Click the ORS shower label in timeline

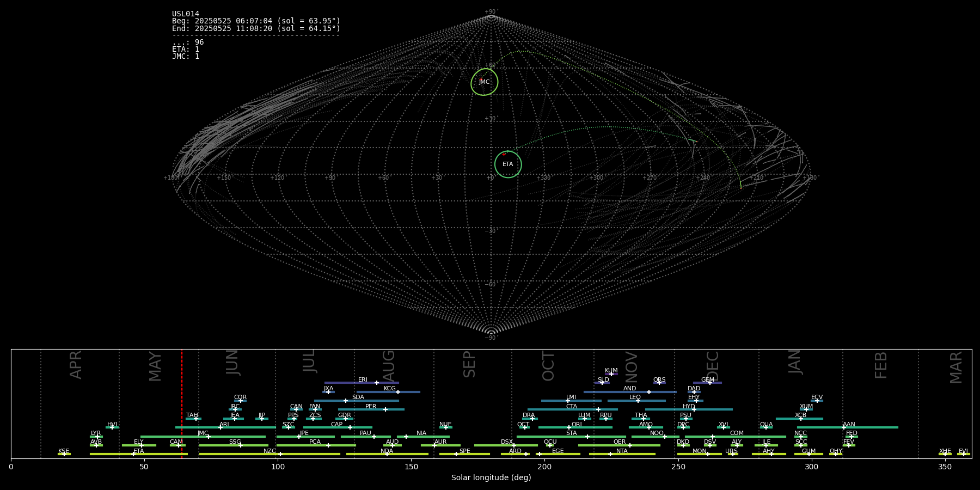click(x=659, y=380)
